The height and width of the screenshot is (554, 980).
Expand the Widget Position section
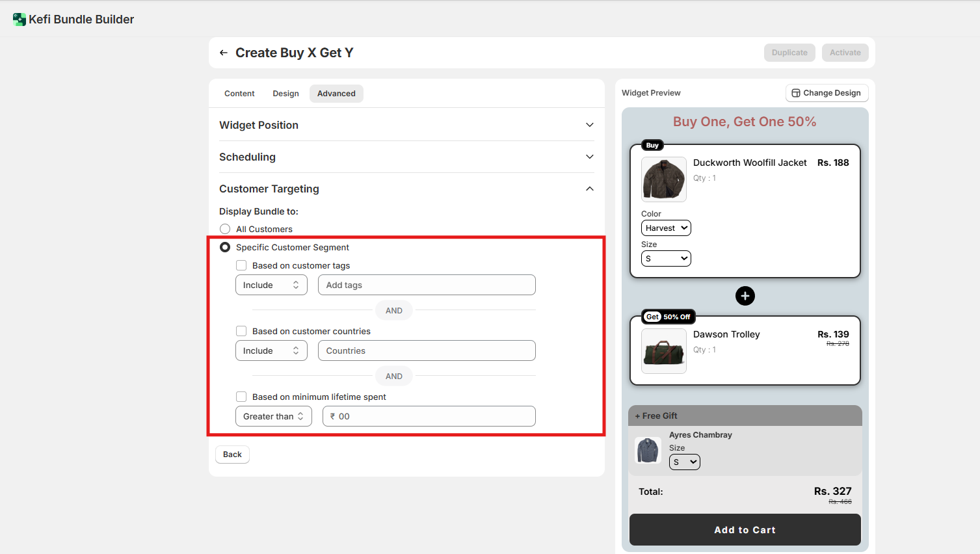pos(589,125)
